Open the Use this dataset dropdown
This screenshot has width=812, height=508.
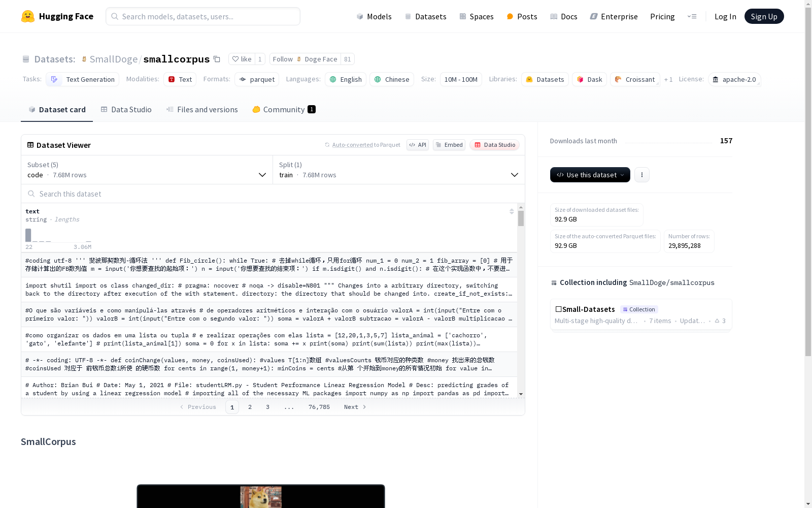click(590, 175)
